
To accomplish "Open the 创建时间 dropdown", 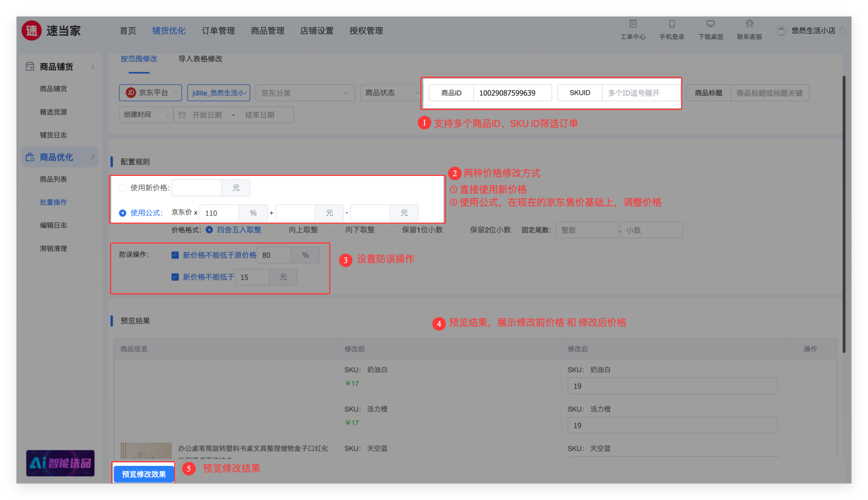I will tap(146, 115).
